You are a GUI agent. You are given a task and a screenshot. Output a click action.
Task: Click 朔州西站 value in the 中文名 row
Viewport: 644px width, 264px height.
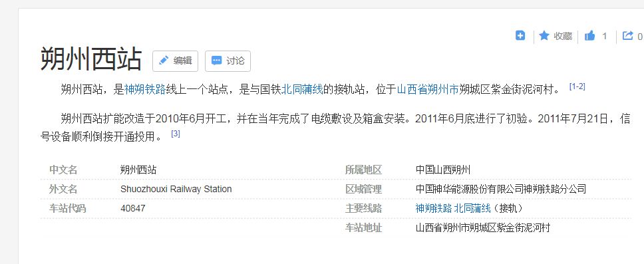pyautogui.click(x=138, y=170)
